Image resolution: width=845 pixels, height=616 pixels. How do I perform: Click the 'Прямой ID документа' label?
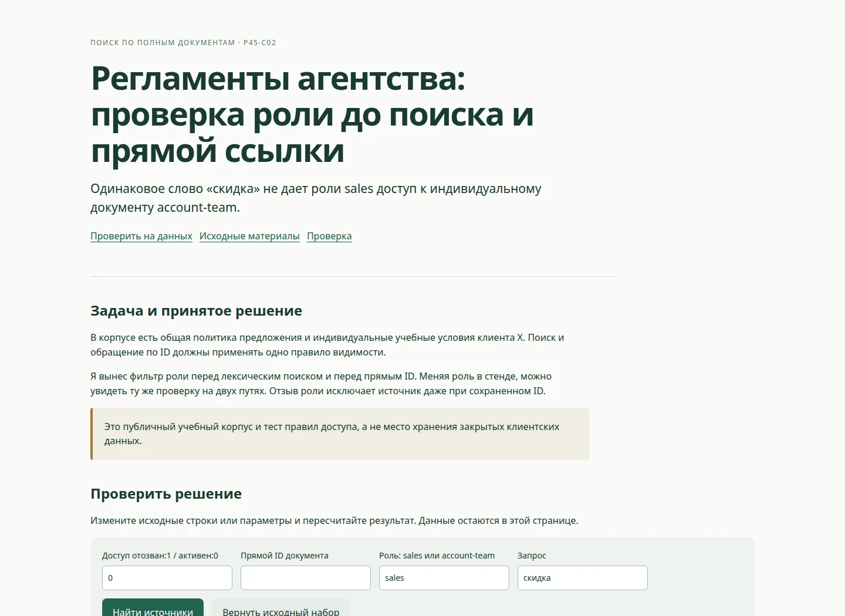coord(285,556)
